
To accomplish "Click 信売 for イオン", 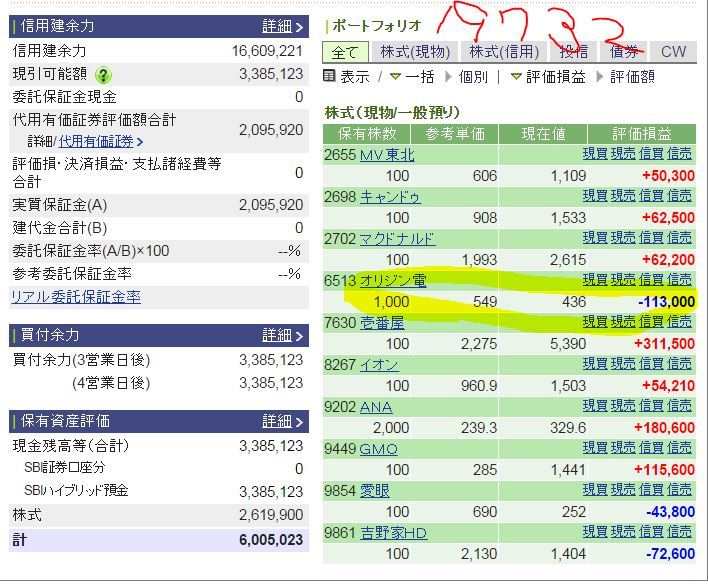I will tap(679, 364).
